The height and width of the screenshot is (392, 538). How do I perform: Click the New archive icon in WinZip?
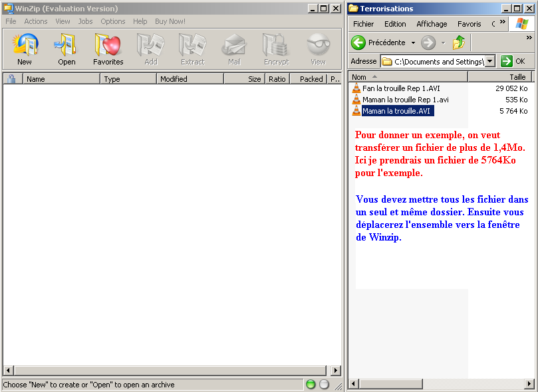tap(25, 45)
